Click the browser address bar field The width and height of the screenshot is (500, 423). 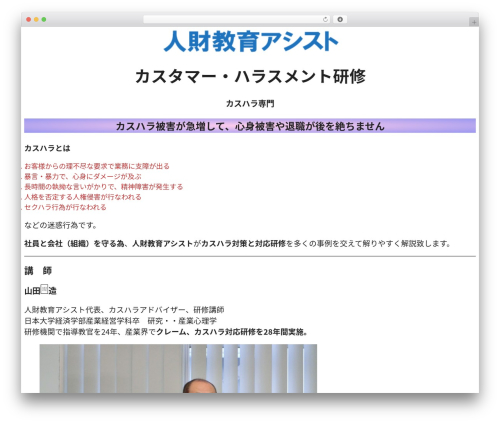pos(236,20)
